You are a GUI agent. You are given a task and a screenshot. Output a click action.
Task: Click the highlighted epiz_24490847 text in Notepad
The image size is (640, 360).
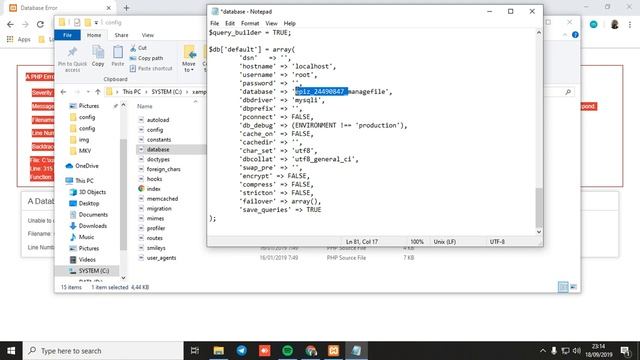click(322, 91)
